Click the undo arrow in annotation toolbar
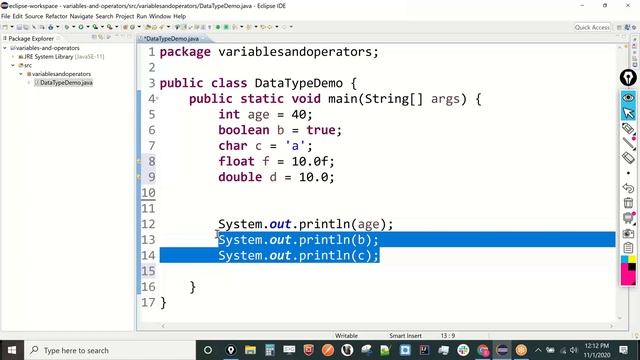 point(628,188)
